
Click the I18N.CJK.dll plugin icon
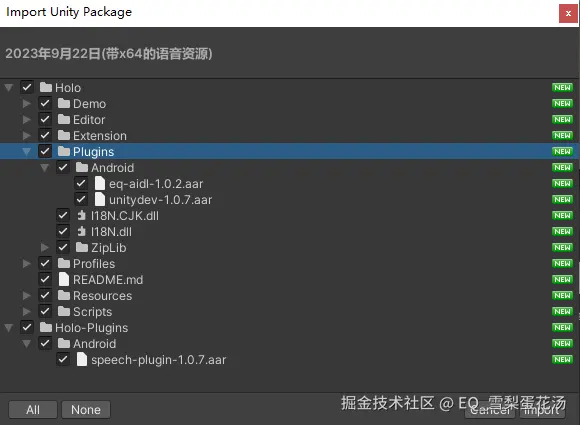tap(81, 215)
